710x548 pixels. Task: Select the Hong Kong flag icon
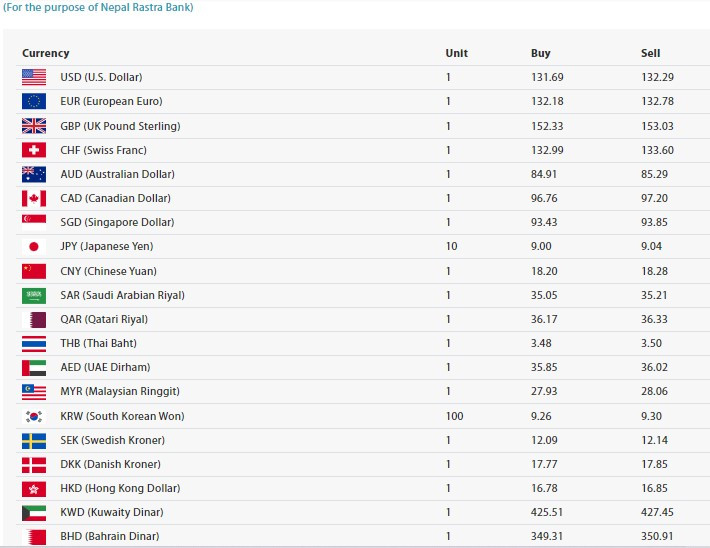34,488
